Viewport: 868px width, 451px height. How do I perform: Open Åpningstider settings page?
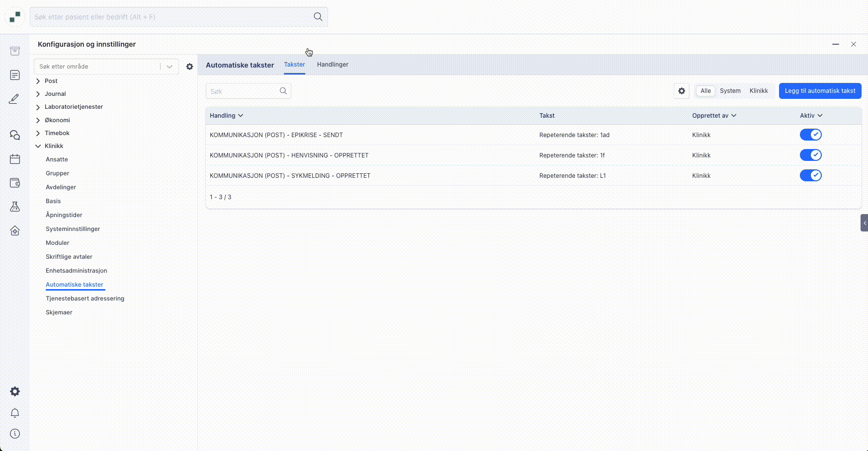click(x=64, y=215)
